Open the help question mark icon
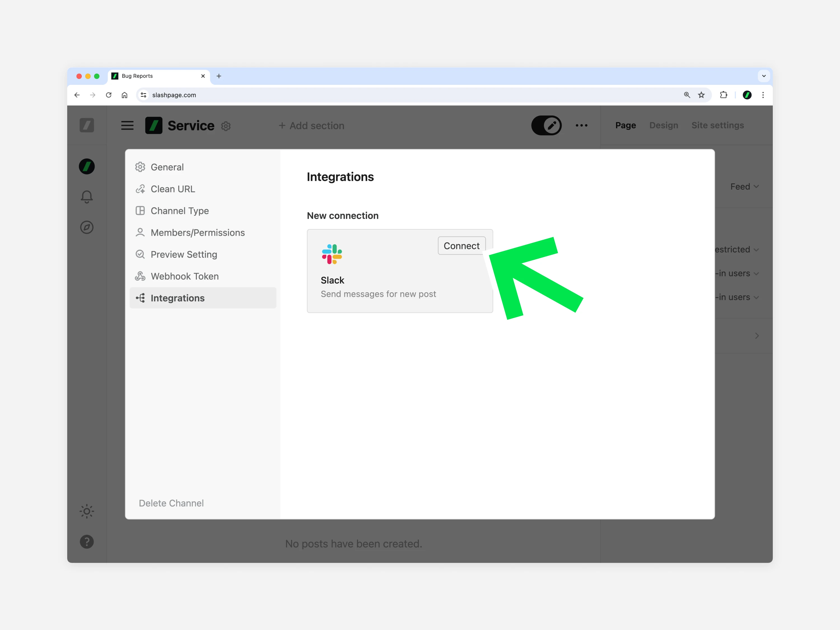 (87, 542)
